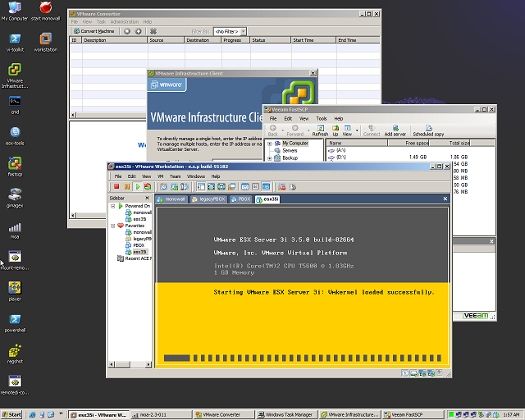The width and height of the screenshot is (525, 420).
Task: Click the Up icon in Veeam FastSCP toolbar
Action: coord(336,130)
